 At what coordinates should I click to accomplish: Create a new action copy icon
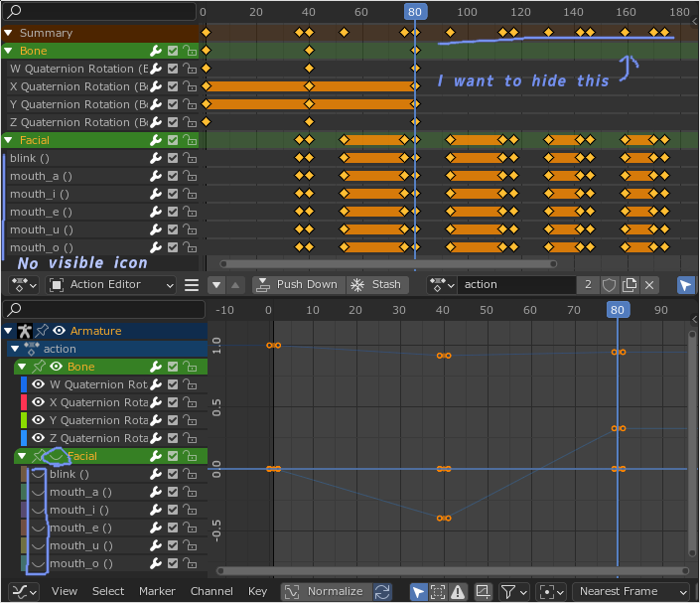[630, 284]
